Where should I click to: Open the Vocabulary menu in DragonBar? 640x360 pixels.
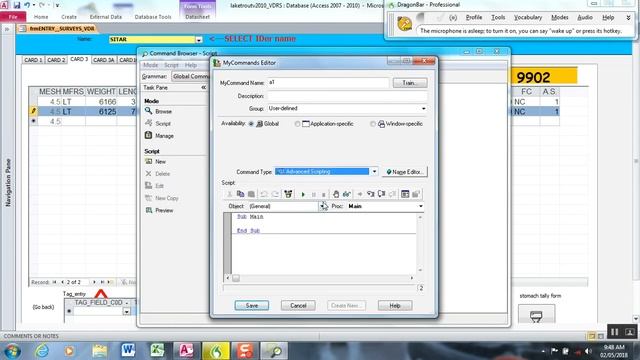pos(528,18)
